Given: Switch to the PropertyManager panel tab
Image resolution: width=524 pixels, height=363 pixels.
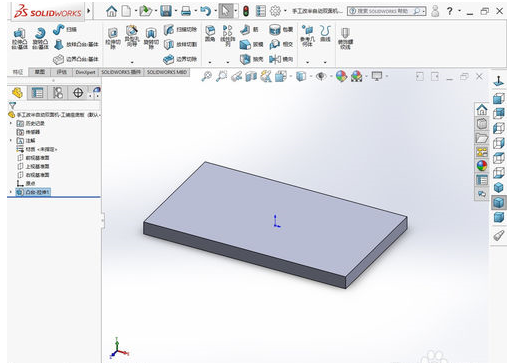Looking at the screenshot, I should (37, 93).
